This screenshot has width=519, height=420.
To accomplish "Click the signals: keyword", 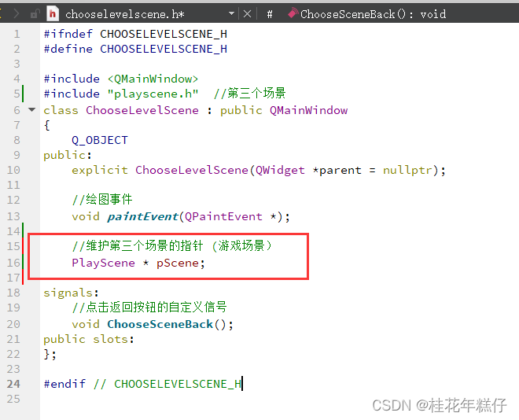I will [x=71, y=293].
